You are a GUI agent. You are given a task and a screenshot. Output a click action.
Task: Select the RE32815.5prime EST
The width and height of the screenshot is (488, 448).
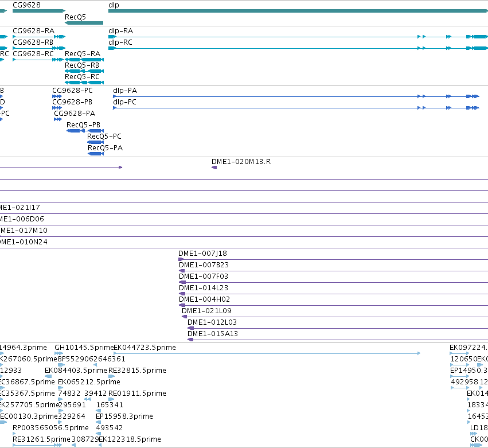click(x=111, y=376)
